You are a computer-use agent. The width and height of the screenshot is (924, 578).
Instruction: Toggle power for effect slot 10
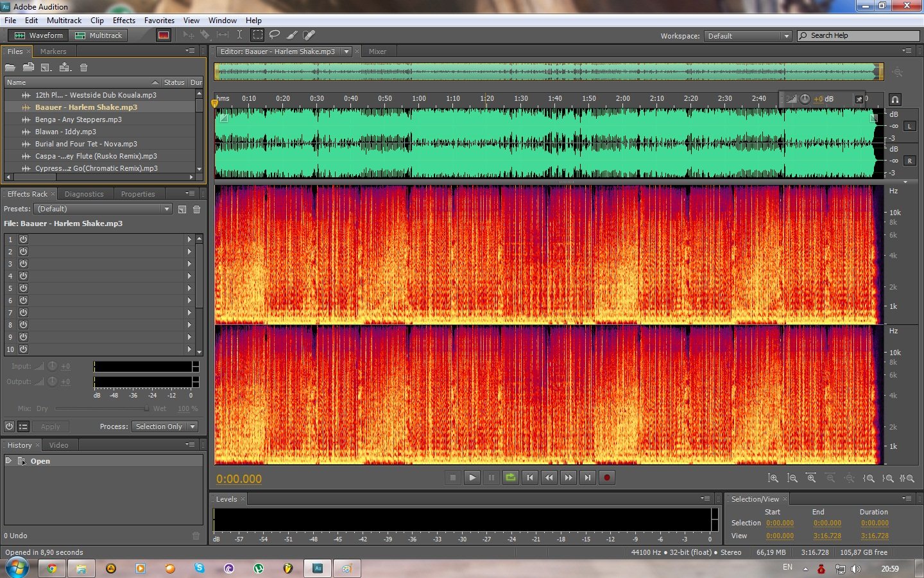[x=24, y=349]
